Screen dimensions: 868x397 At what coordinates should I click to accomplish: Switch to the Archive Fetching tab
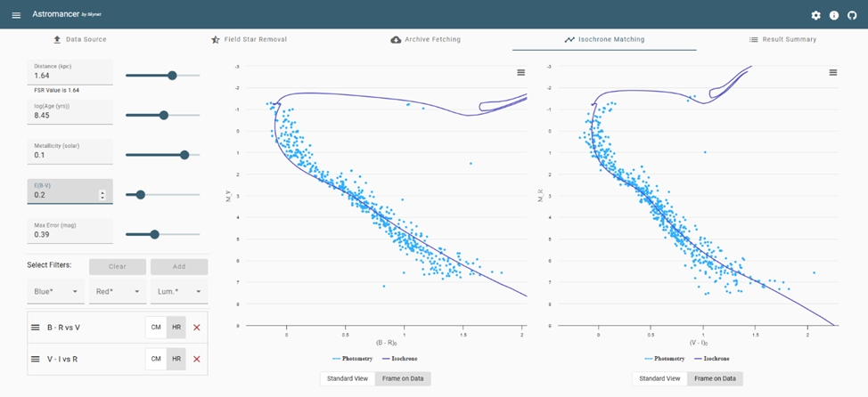(x=426, y=40)
